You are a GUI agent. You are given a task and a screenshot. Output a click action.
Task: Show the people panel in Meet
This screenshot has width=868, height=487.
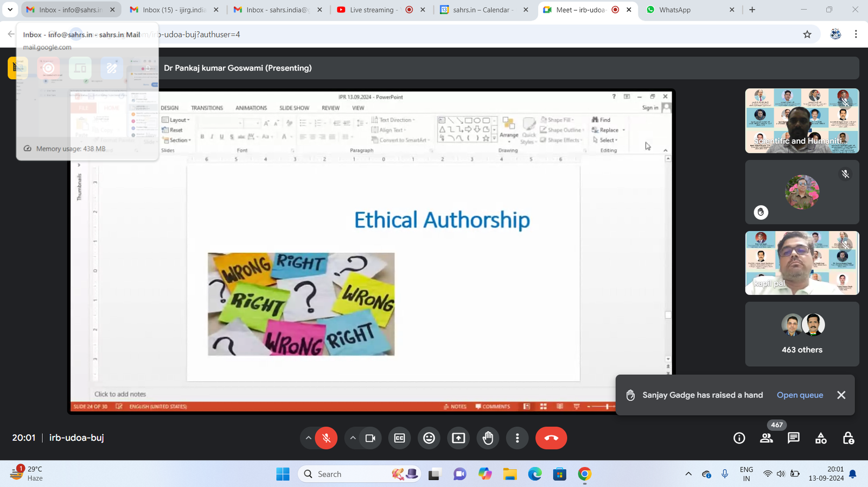click(767, 438)
